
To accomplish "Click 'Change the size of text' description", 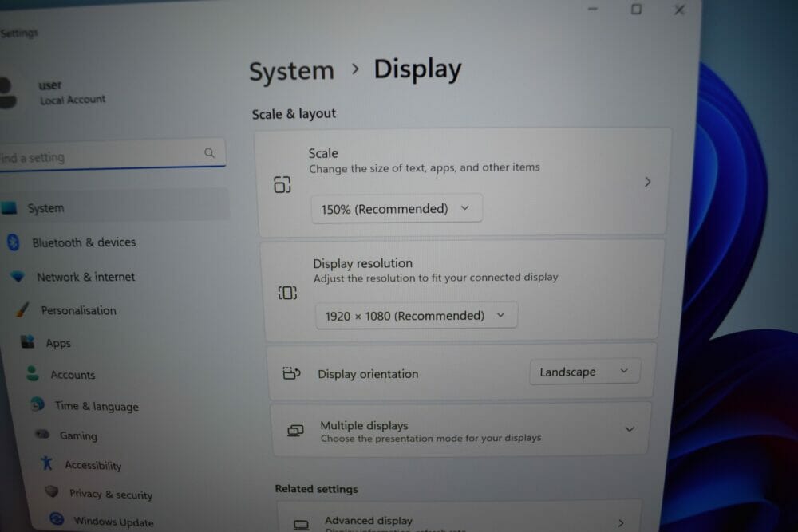I will pos(425,167).
